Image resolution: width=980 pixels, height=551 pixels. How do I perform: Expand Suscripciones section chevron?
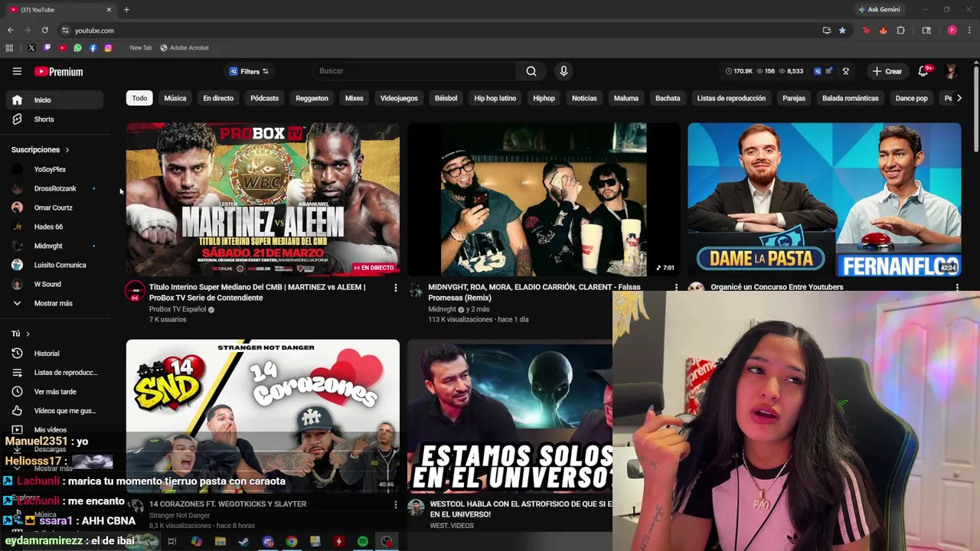tap(67, 150)
